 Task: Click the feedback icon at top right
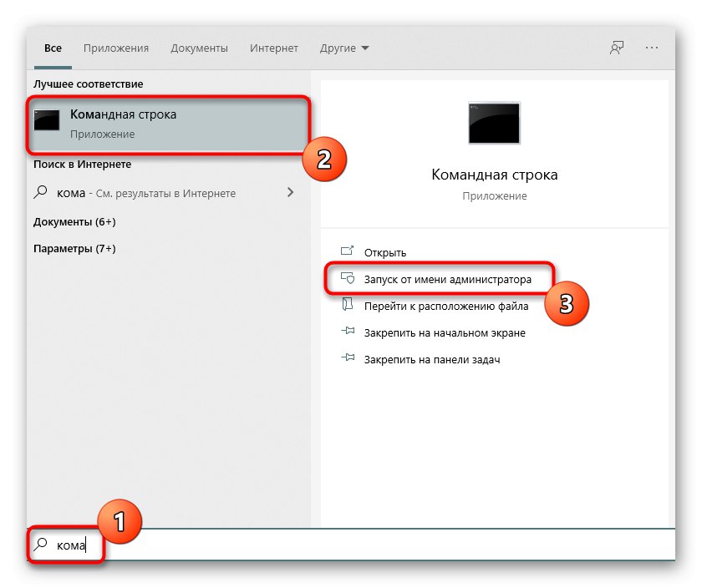coord(616,48)
